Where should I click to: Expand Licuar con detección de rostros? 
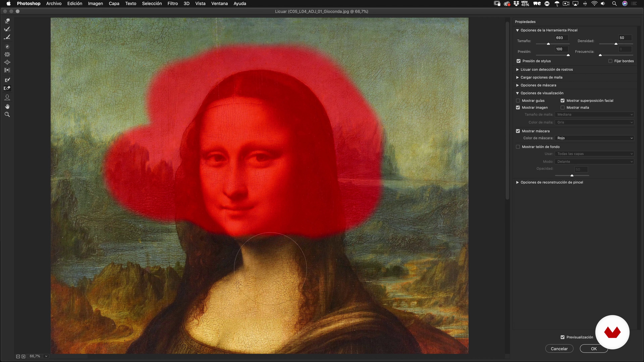pos(518,69)
